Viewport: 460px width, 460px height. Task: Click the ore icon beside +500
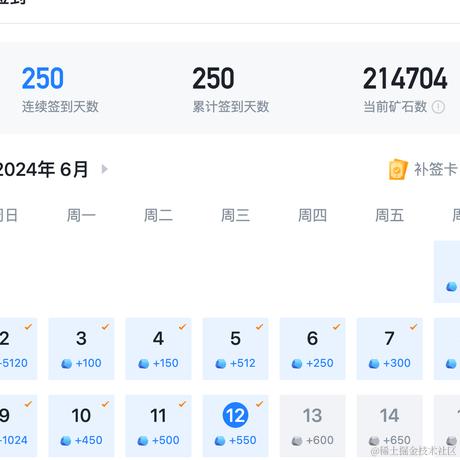click(x=143, y=441)
